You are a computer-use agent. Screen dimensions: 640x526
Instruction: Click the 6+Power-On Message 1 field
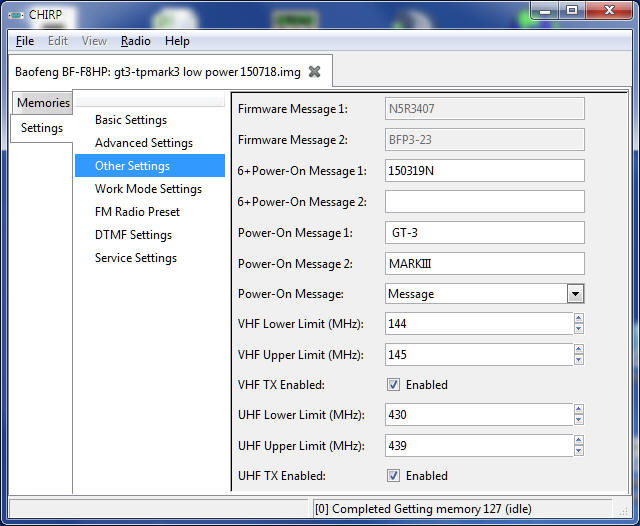(x=484, y=171)
